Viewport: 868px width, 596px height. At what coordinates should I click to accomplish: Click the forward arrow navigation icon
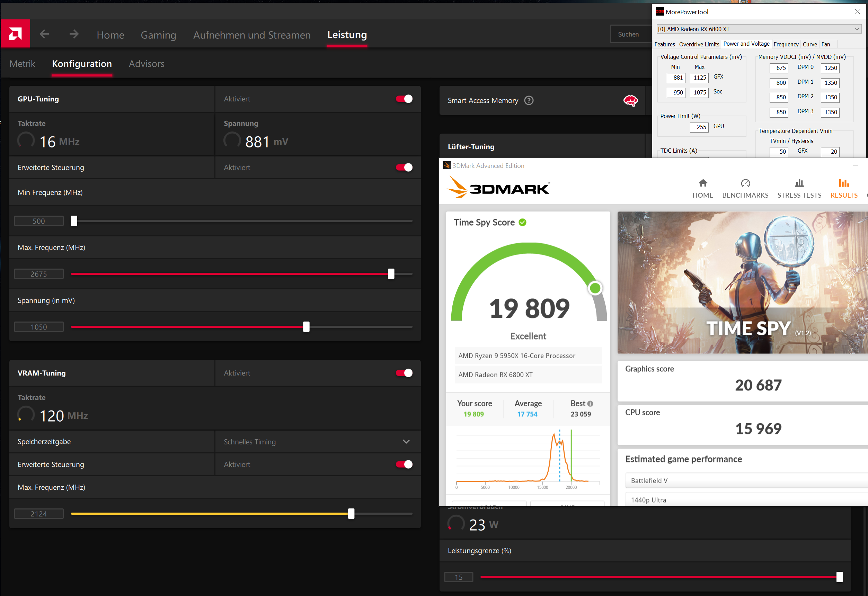pyautogui.click(x=74, y=34)
